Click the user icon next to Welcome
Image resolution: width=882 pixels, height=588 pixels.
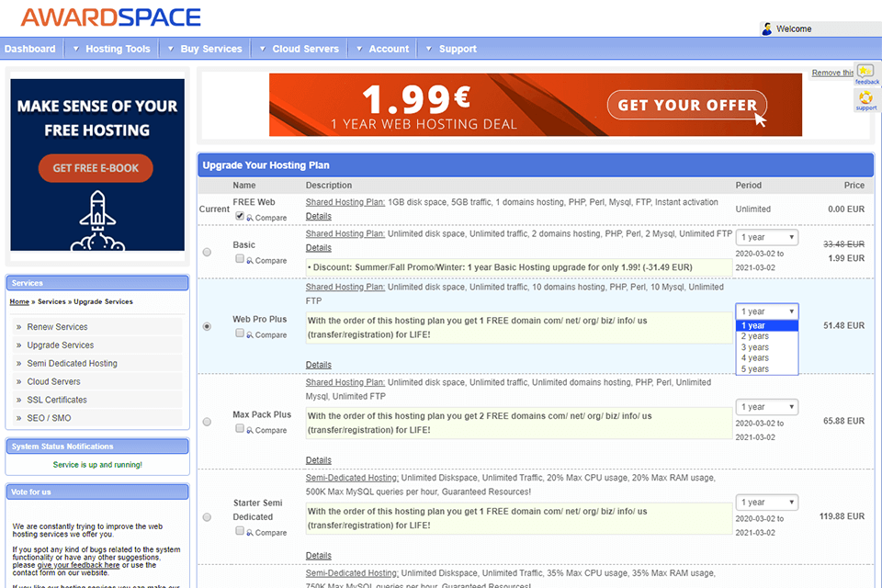767,28
